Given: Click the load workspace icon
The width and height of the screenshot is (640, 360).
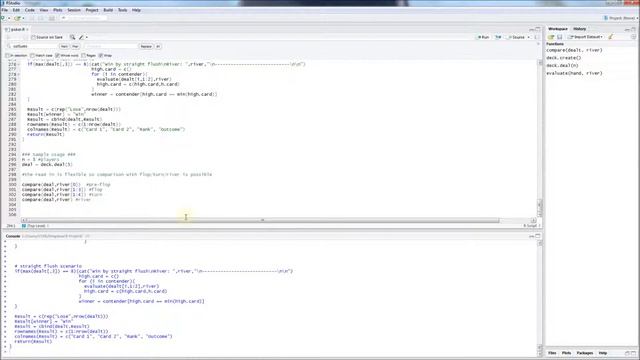Looking at the screenshot, I should click(551, 37).
